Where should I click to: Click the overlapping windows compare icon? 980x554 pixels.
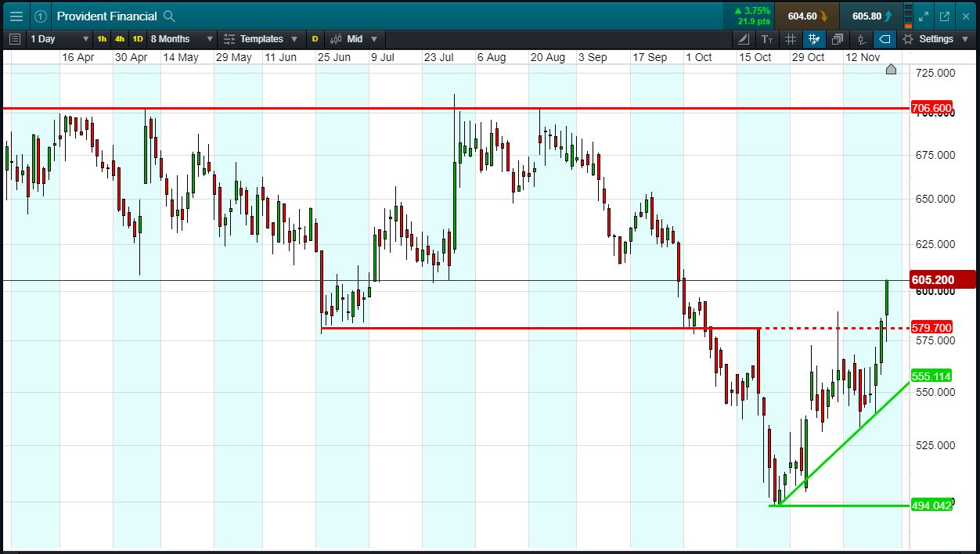[x=838, y=38]
